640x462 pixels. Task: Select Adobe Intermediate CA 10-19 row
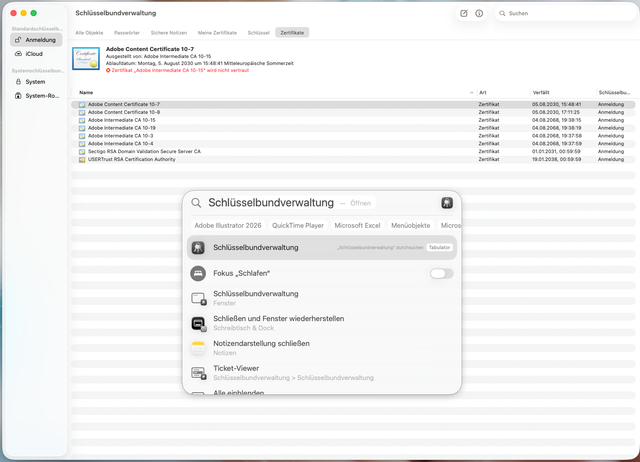point(353,128)
